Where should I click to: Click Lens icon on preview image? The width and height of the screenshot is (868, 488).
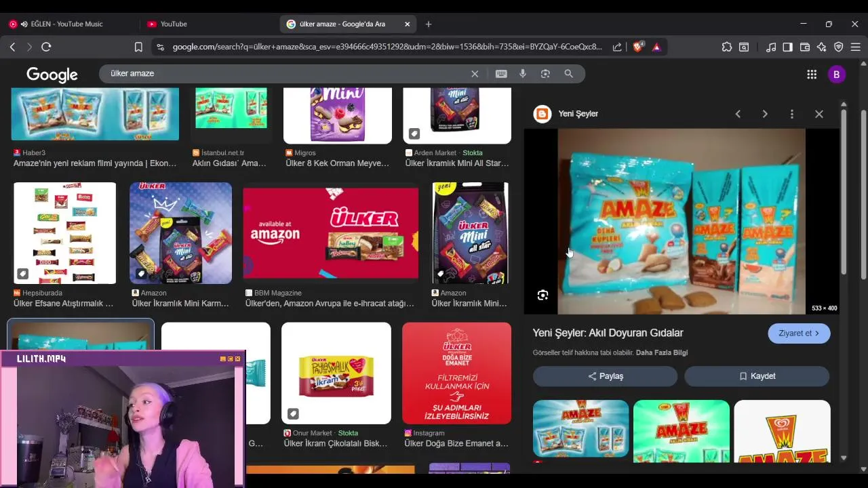pos(542,295)
